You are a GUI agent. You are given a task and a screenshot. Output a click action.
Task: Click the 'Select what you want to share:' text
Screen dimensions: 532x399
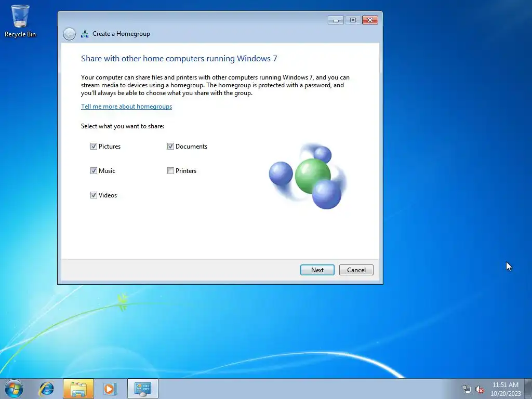coord(123,126)
